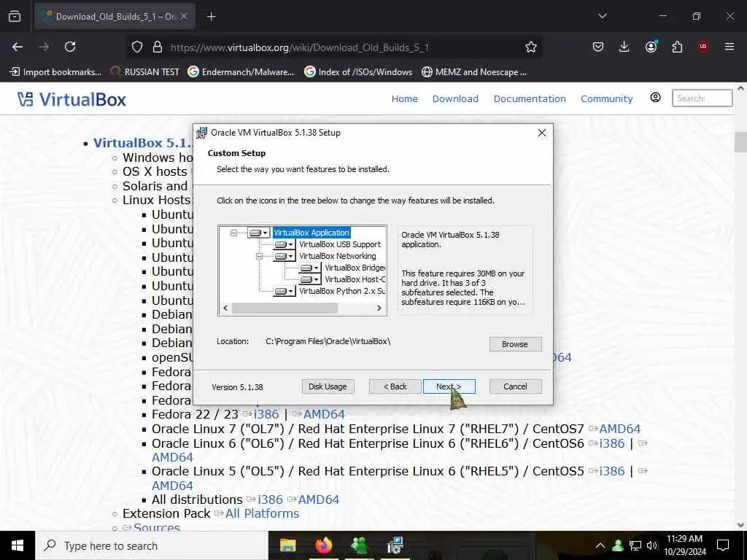Open the Index of /ISOs/Windows bookmark

[358, 72]
